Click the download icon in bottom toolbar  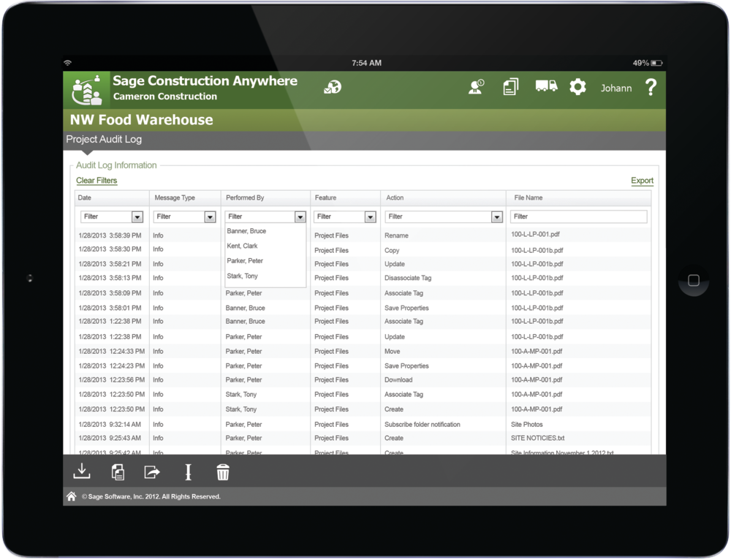point(82,472)
